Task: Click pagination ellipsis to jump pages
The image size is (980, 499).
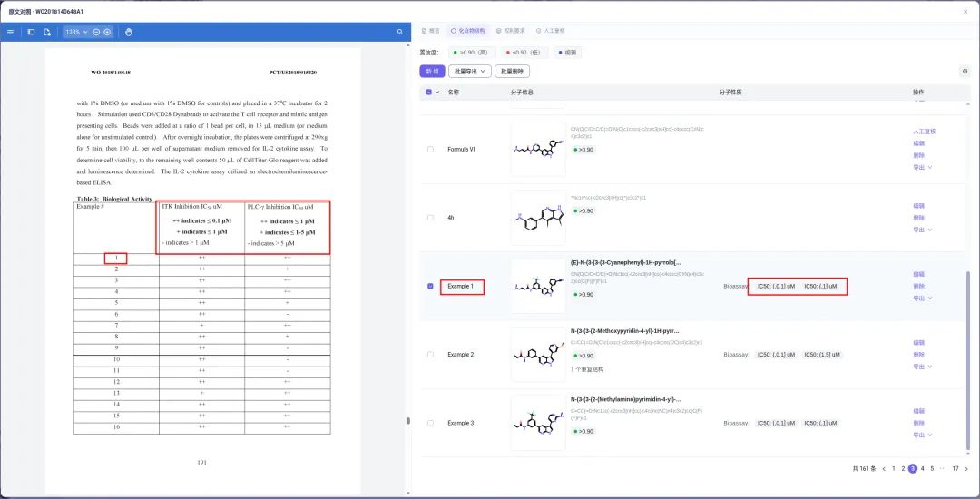Action: [943, 468]
